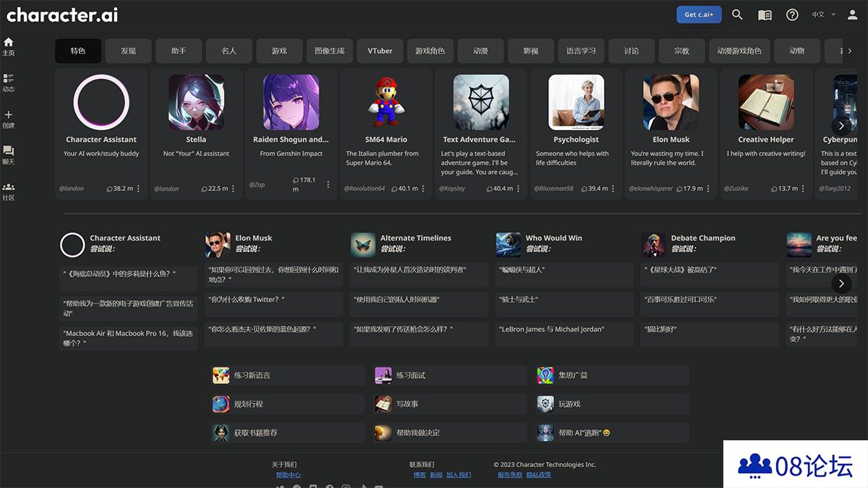Click the 练习面试 icon
This screenshot has width=868, height=488.
(x=383, y=375)
